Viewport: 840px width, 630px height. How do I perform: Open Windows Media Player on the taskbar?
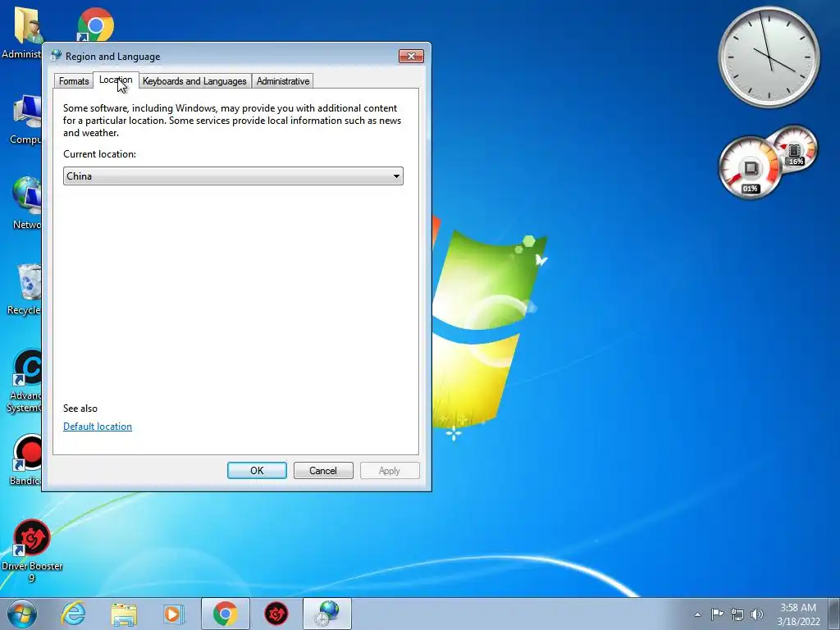click(x=174, y=614)
